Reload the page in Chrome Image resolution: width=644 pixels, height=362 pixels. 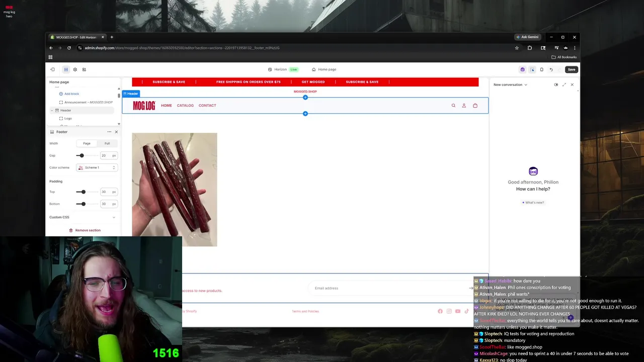pos(69,48)
